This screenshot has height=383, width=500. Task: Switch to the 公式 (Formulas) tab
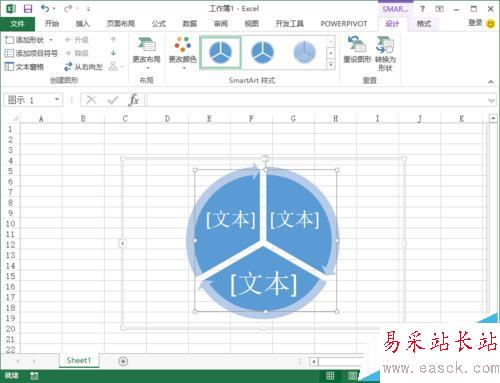pyautogui.click(x=159, y=24)
